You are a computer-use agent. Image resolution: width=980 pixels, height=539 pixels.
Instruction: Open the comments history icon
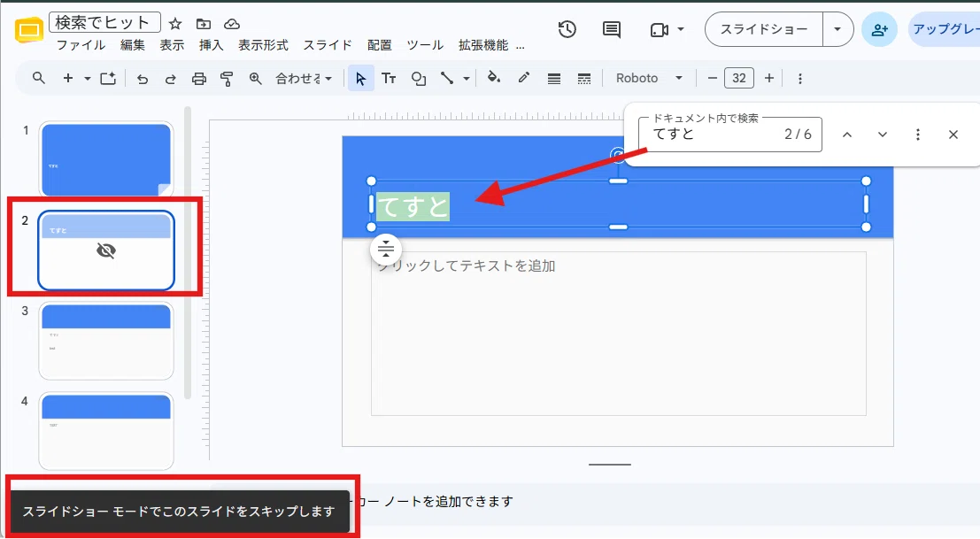(x=611, y=29)
